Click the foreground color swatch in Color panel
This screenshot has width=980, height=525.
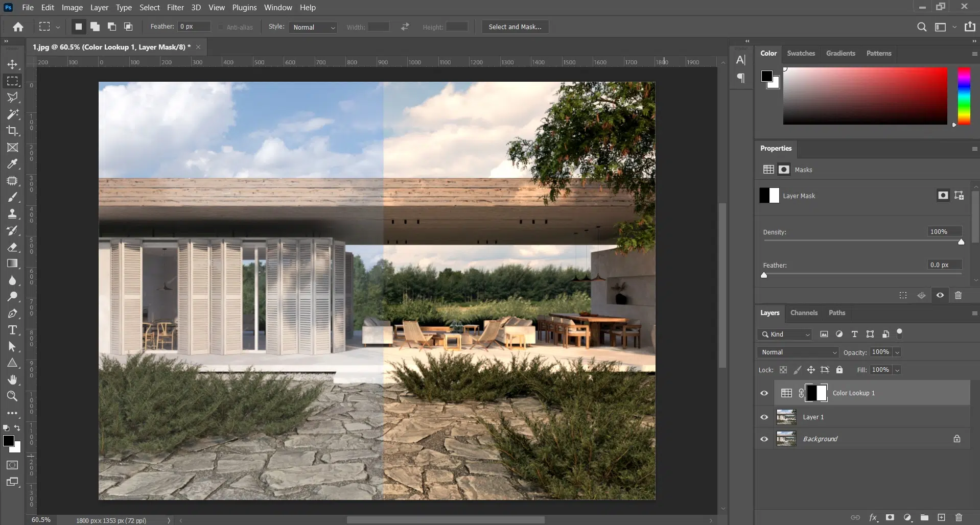(766, 77)
